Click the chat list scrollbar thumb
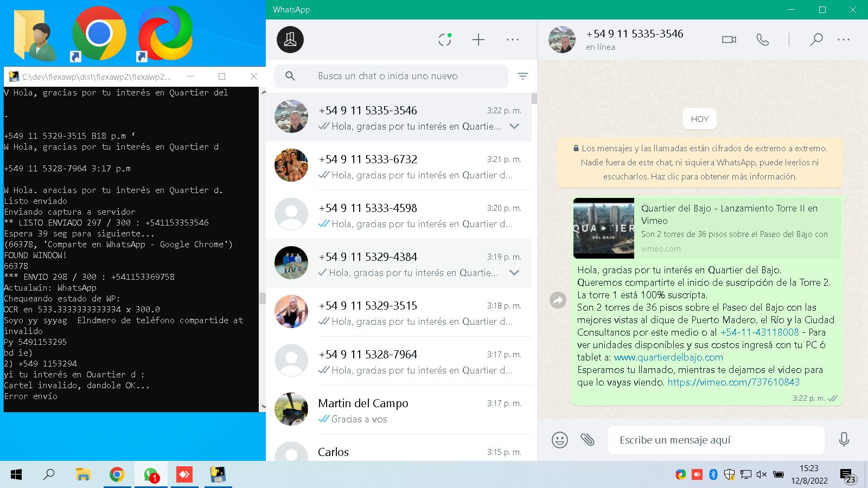Image resolution: width=868 pixels, height=488 pixels. (534, 99)
